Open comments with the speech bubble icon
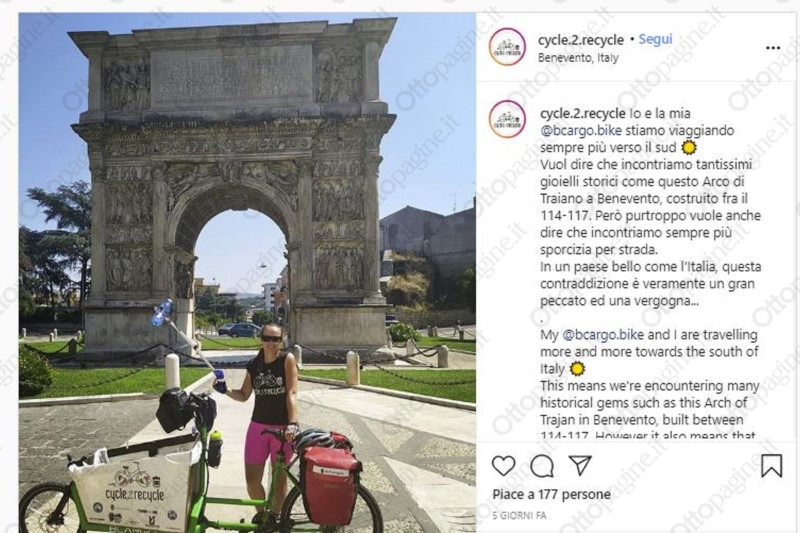Image resolution: width=800 pixels, height=533 pixels. tap(542, 465)
